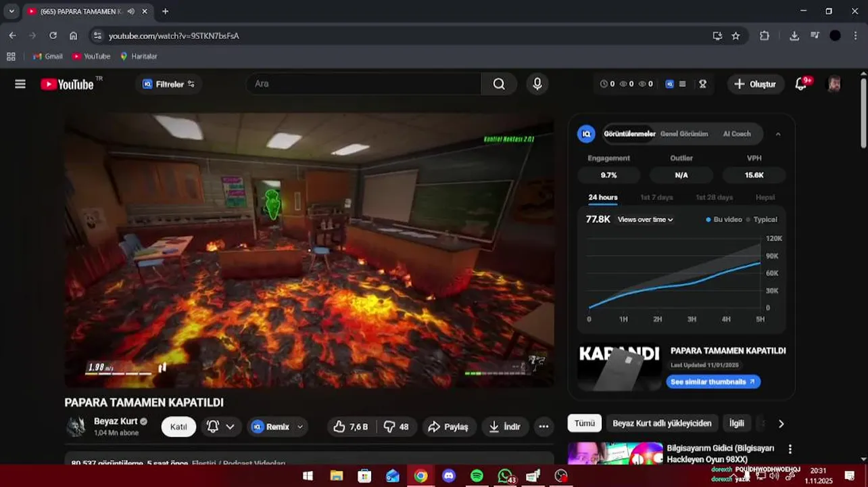The width and height of the screenshot is (868, 487).
Task: Click the 15.6K VPH value
Action: (754, 175)
